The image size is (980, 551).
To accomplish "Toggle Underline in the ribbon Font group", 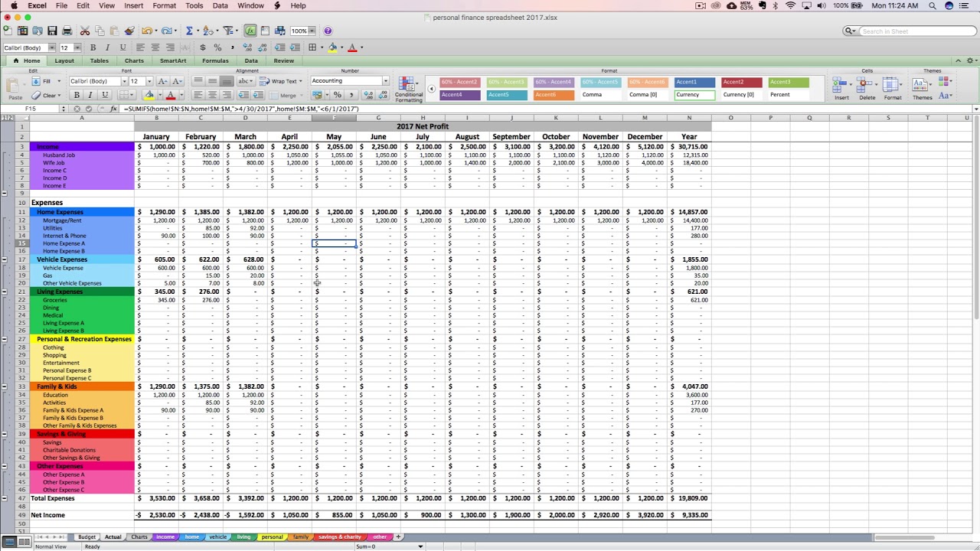I will click(104, 95).
